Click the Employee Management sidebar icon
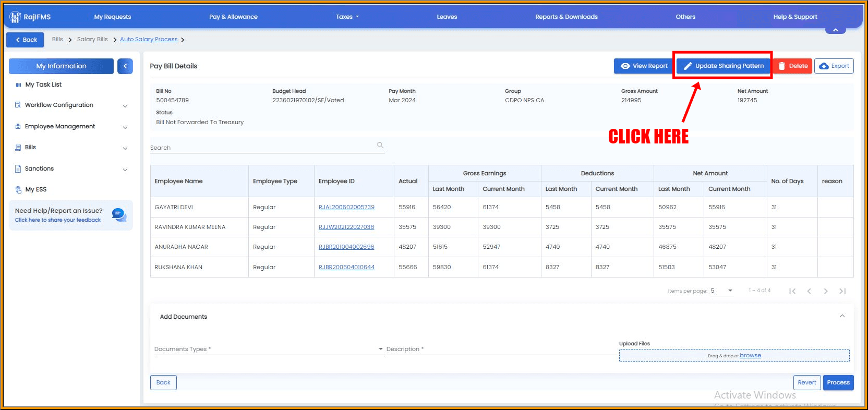 pos(18,126)
